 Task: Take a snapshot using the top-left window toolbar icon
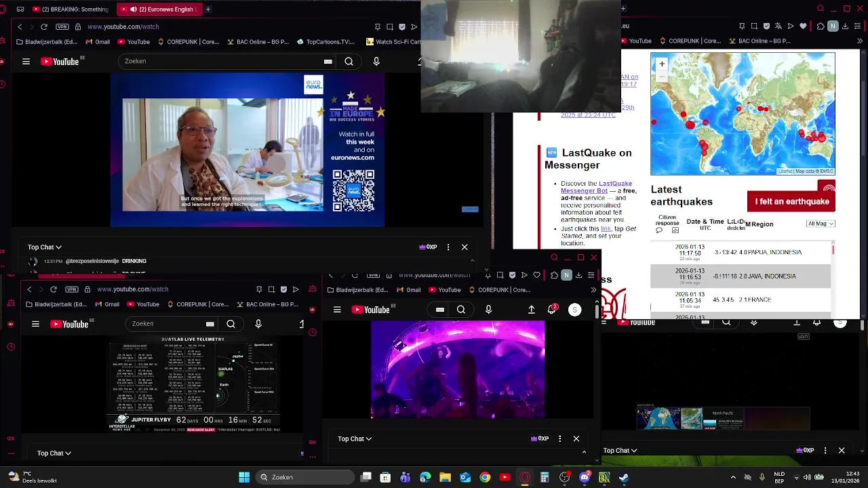pyautogui.click(x=390, y=26)
